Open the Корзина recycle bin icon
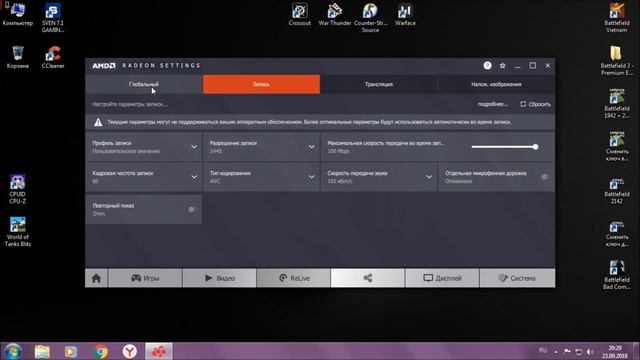Screen dimensions: 640x360 pyautogui.click(x=18, y=57)
